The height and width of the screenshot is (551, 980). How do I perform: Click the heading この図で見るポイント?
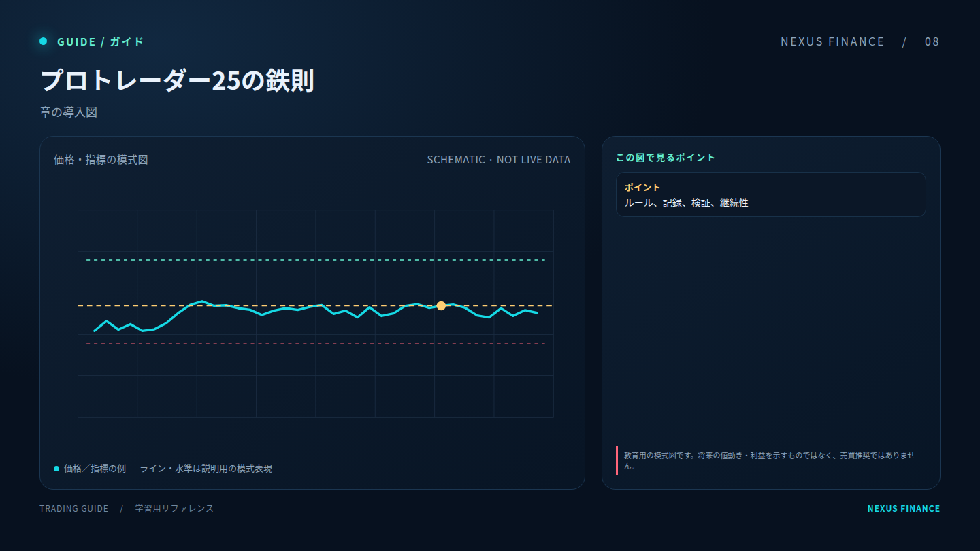(666, 158)
